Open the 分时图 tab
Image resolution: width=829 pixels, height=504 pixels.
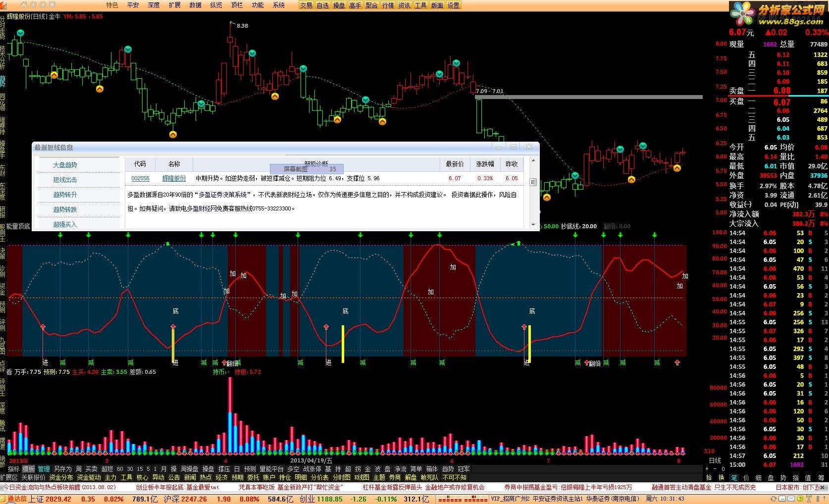(341, 477)
